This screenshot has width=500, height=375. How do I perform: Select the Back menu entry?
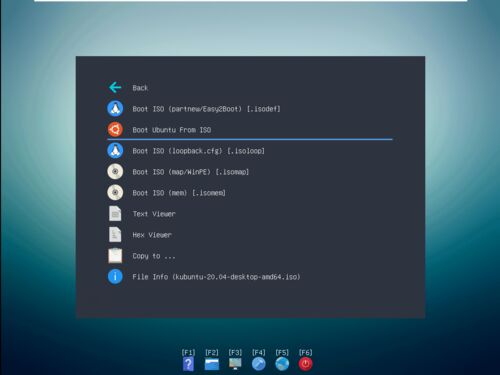pos(140,88)
